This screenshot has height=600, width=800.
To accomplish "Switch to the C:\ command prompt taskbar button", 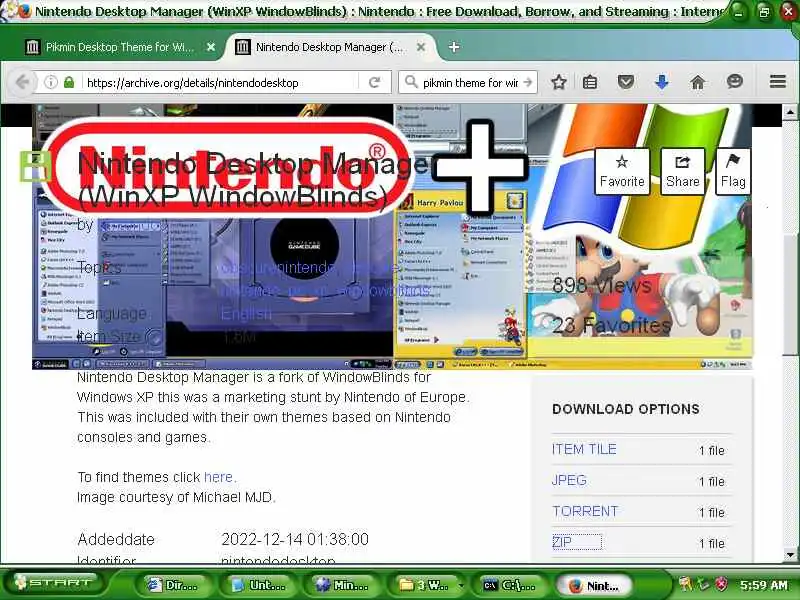I will click(x=512, y=585).
